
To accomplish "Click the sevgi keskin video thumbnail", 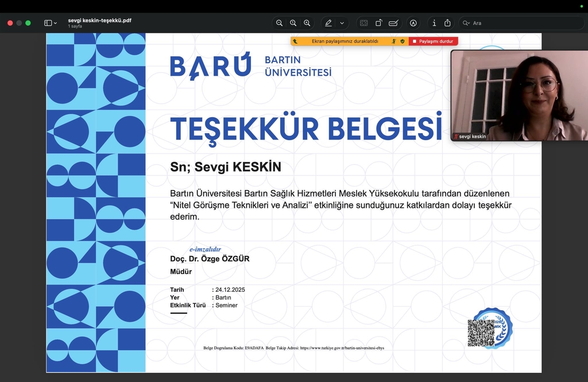I will tap(519, 95).
